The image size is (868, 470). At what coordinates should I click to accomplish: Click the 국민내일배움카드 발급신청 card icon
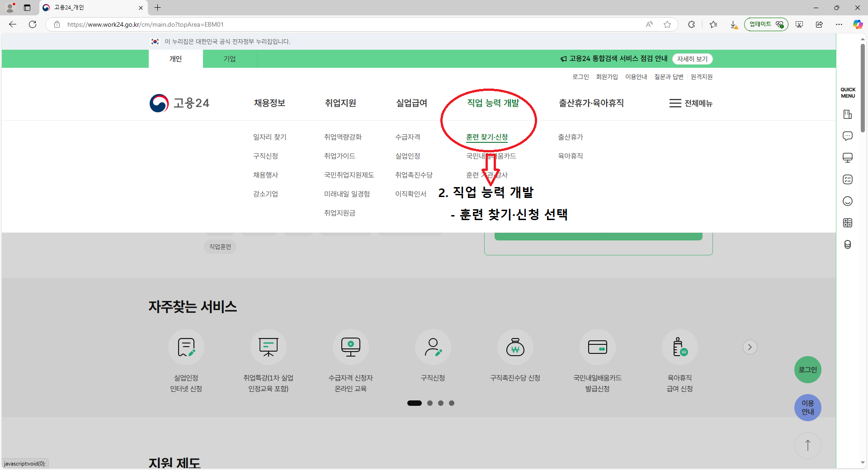(598, 347)
